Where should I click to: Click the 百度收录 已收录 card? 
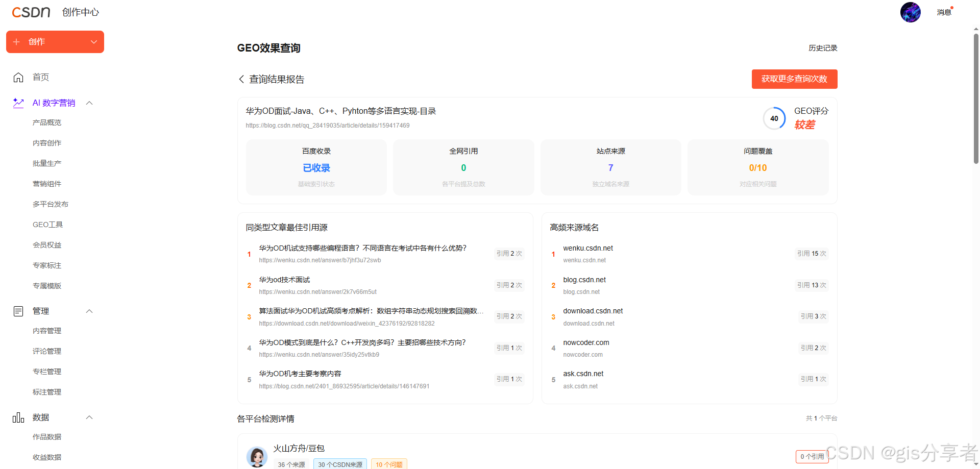pos(316,167)
